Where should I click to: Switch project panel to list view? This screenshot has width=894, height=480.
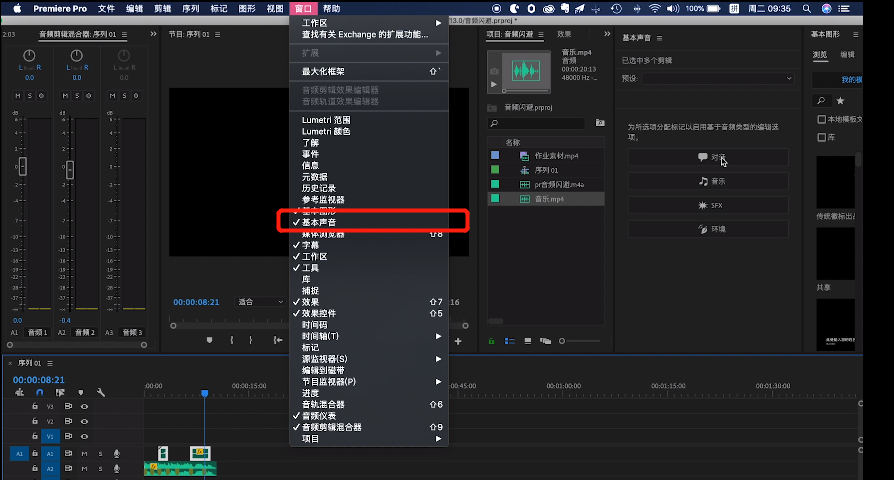510,341
